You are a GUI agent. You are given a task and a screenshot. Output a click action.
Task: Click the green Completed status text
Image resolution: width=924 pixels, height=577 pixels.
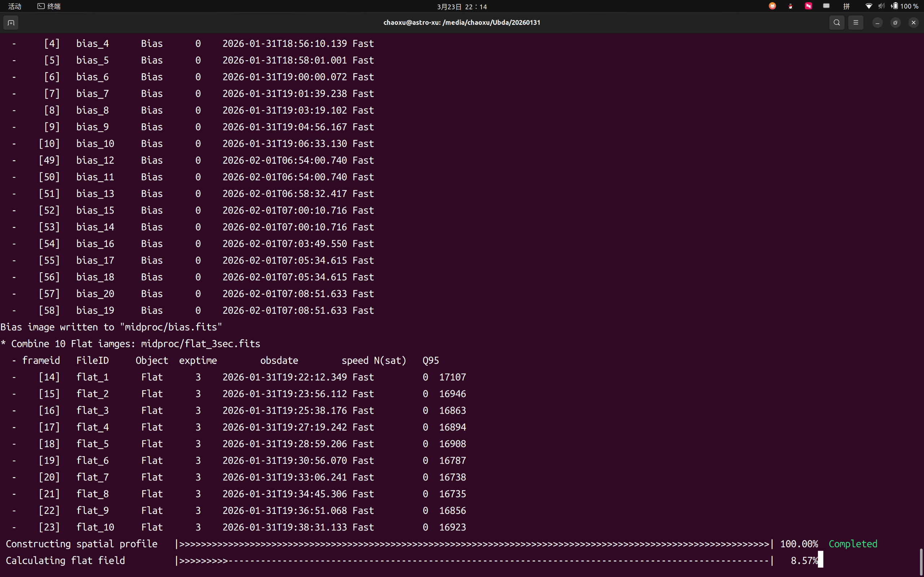coord(853,544)
